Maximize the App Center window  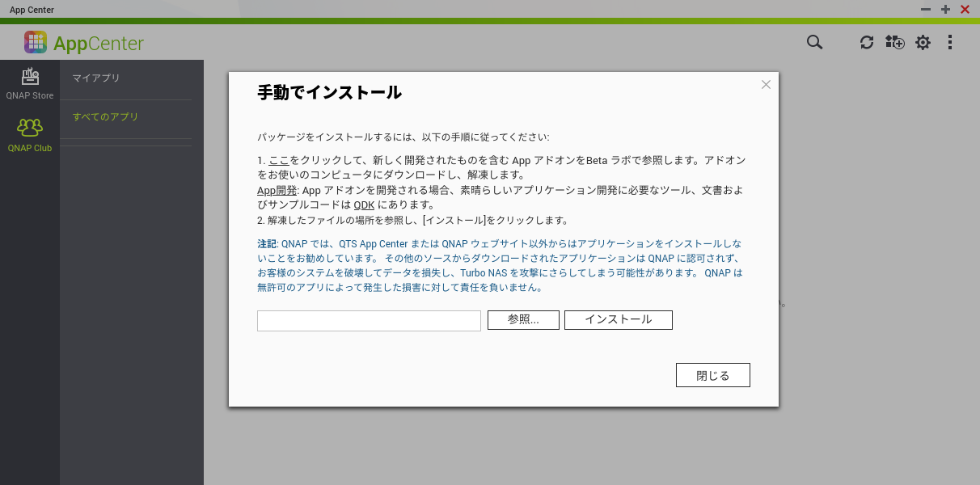tap(945, 9)
